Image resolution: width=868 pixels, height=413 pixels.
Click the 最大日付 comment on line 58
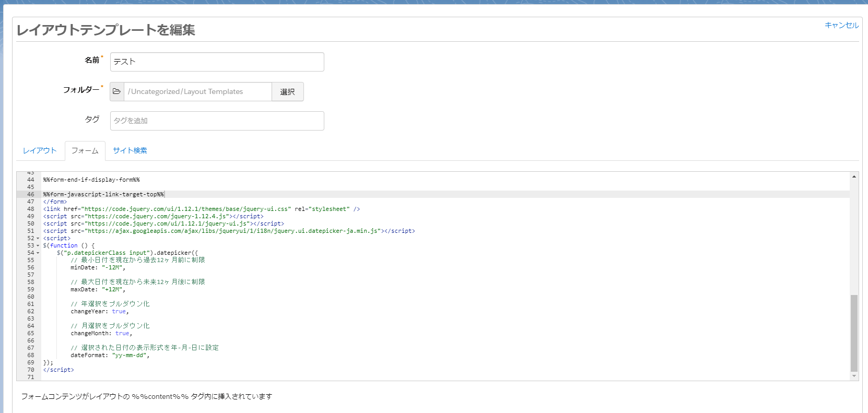click(138, 282)
